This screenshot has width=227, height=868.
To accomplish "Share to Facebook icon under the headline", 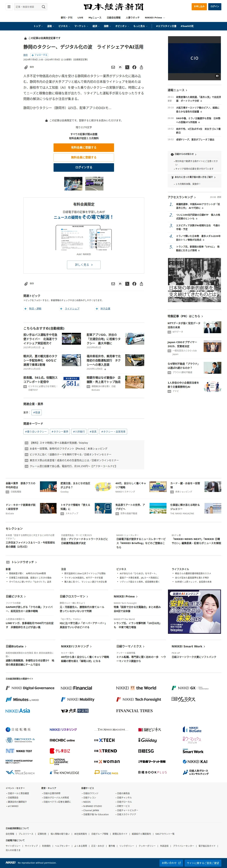I will pyautogui.click(x=134, y=67).
